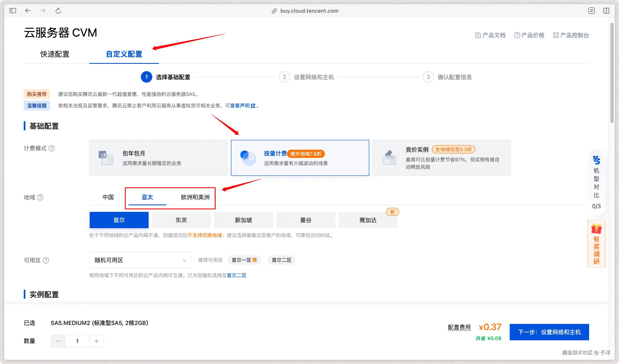This screenshot has width=619, height=364.
Task: Decrease quantity with the minus stepper
Action: tap(58, 341)
